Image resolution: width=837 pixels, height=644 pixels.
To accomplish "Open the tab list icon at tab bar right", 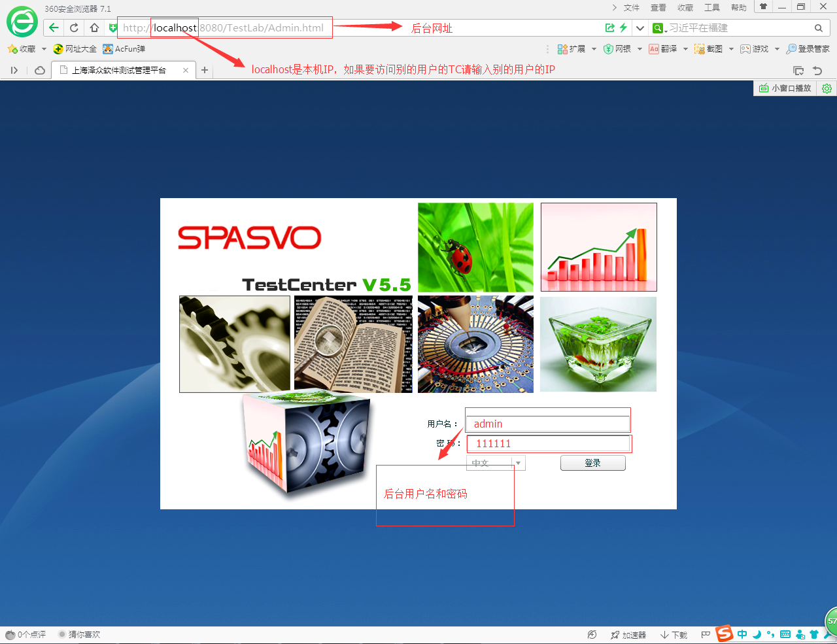I will tap(798, 71).
